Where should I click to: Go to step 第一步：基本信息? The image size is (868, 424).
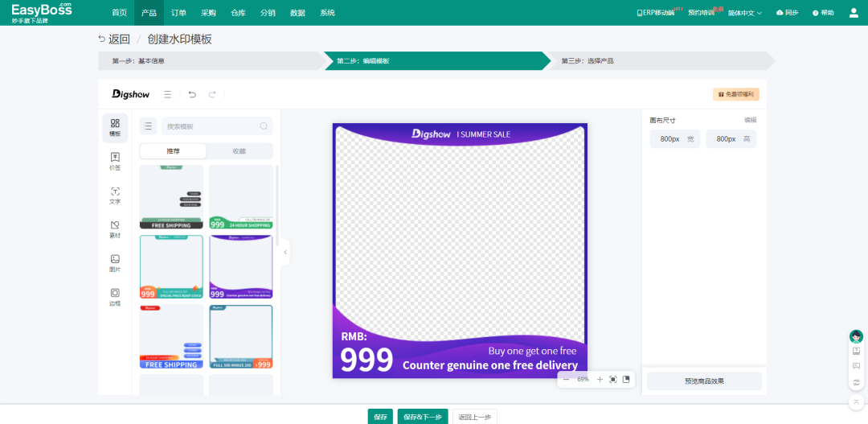coord(211,61)
